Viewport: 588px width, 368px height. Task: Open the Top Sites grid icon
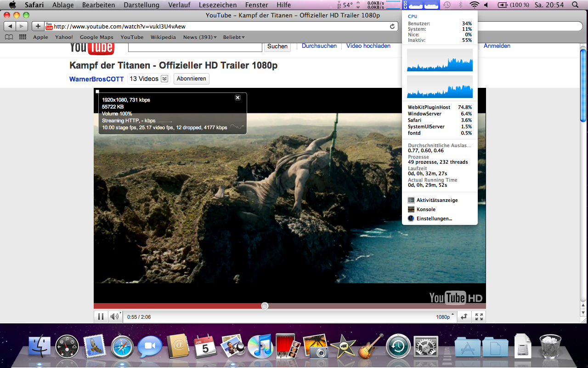click(23, 37)
